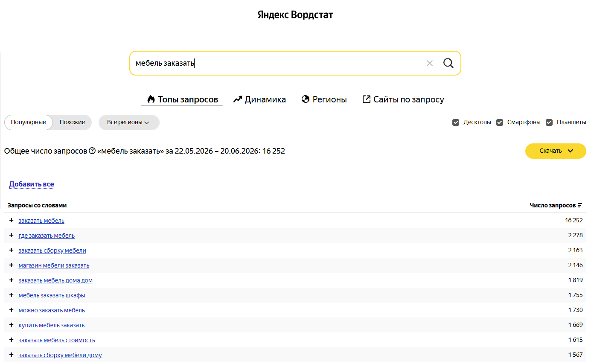
Task: Click the 1 669 request count
Action: tap(575, 325)
